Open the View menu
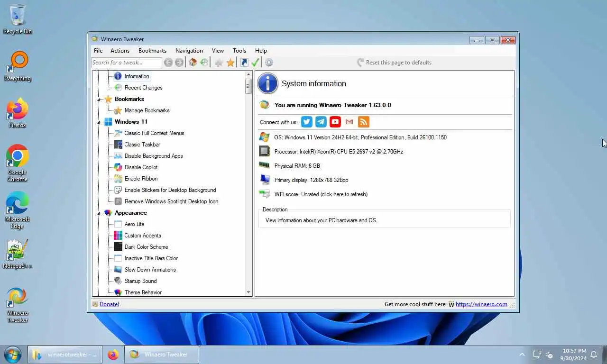Screen dimensions: 607x364 coord(218,51)
